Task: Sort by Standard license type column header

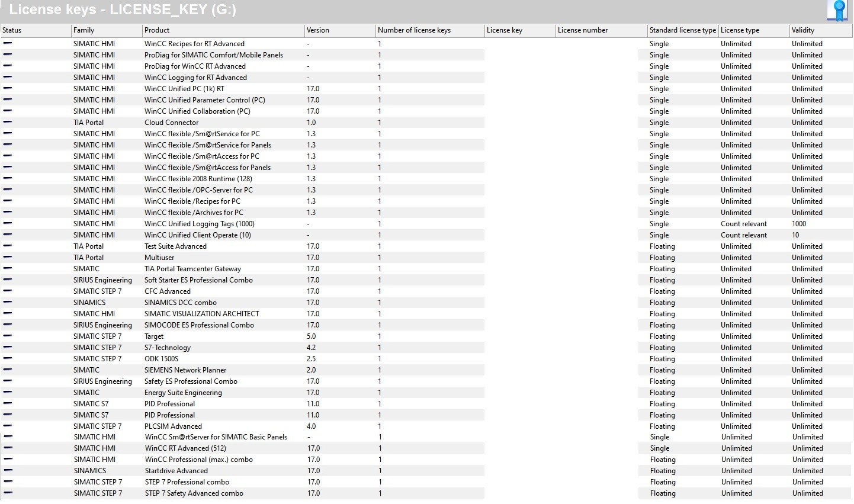Action: [683, 30]
